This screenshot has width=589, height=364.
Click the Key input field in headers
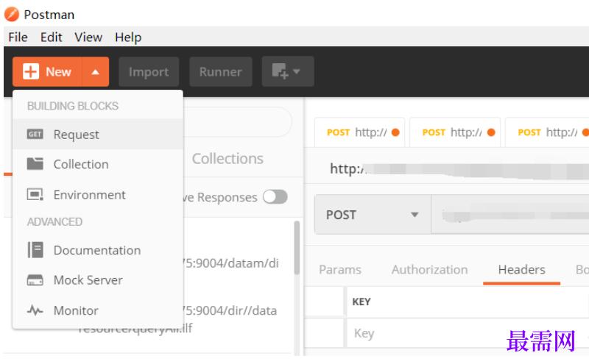(x=468, y=333)
